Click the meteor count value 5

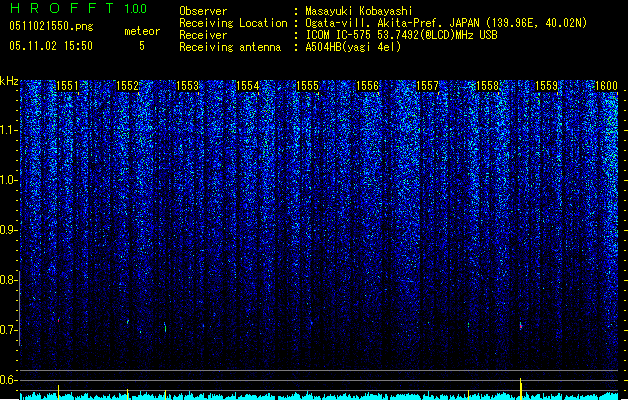(142, 46)
